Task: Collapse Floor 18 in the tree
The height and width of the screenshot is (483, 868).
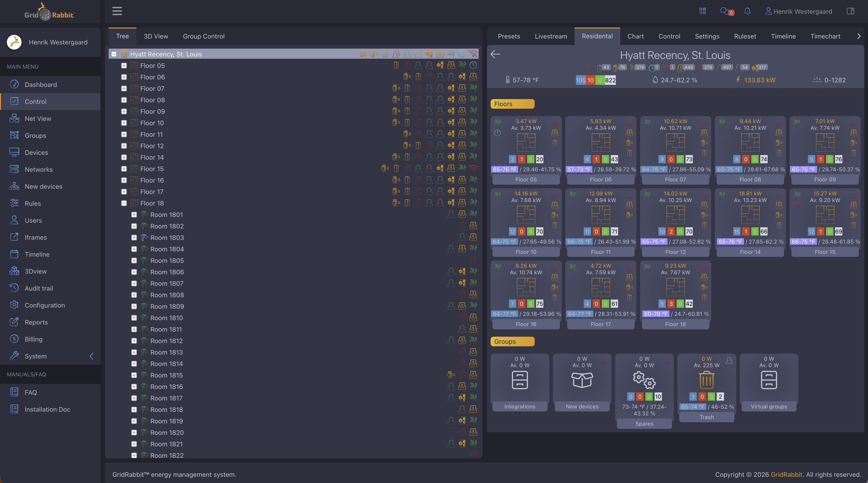Action: [124, 203]
